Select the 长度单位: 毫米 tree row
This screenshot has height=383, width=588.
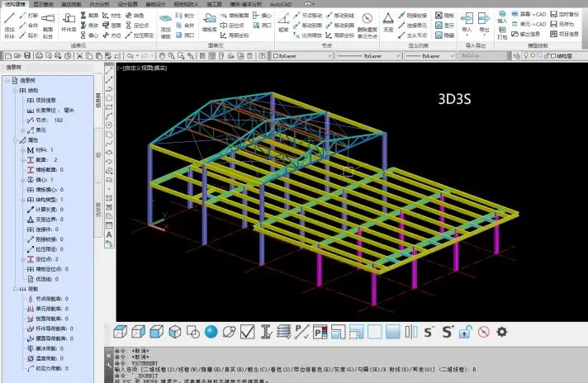(50, 110)
